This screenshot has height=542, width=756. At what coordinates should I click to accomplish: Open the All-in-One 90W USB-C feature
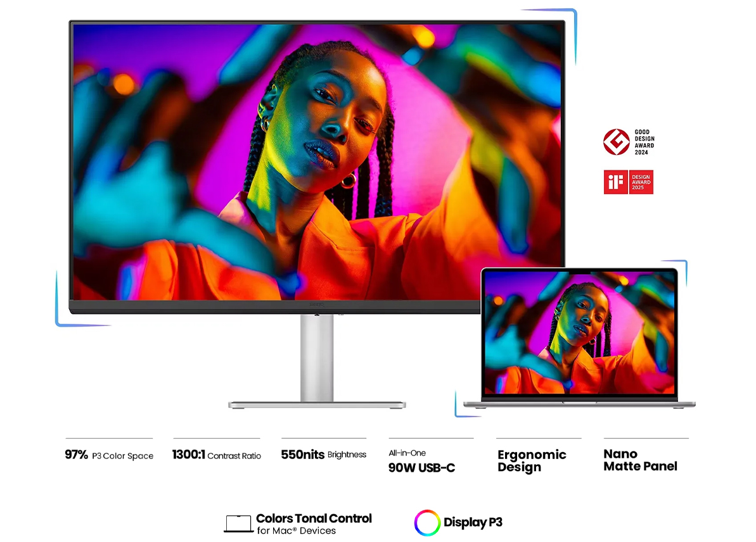[421, 462]
